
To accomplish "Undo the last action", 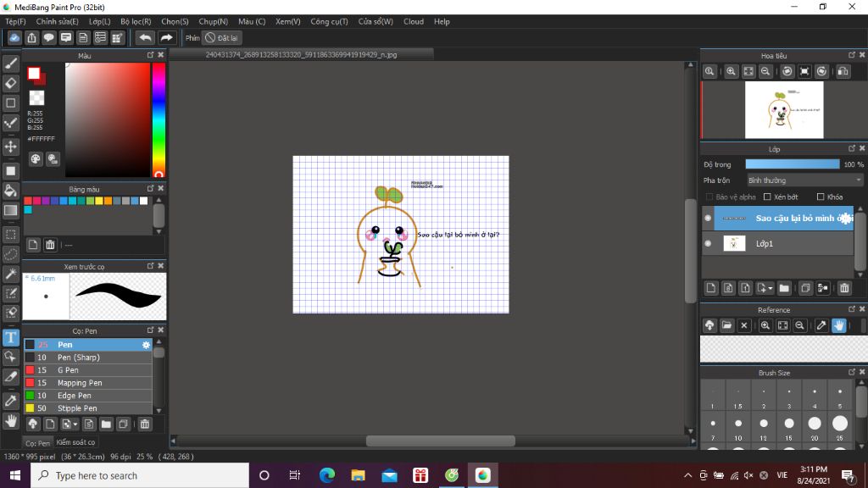I will click(145, 37).
